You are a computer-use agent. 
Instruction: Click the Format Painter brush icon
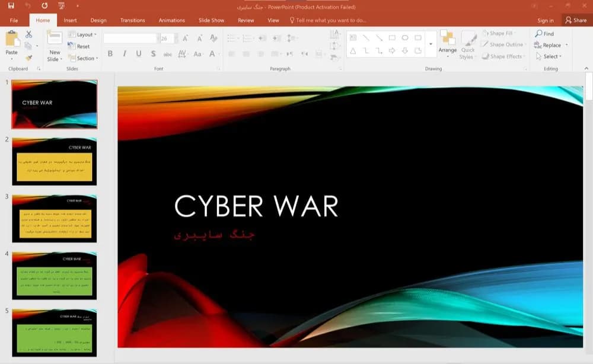point(28,58)
